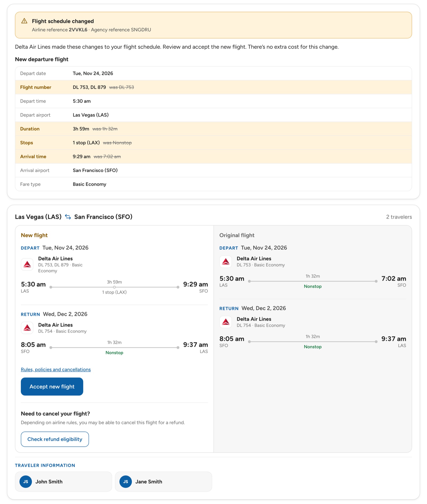
Task: Click the TRAVELER INFORMATION heading
Action: (45, 465)
